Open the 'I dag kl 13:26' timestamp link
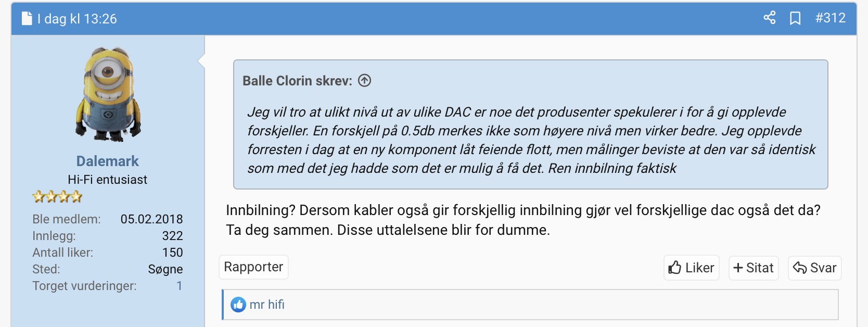This screenshot has width=868, height=327. (x=77, y=19)
